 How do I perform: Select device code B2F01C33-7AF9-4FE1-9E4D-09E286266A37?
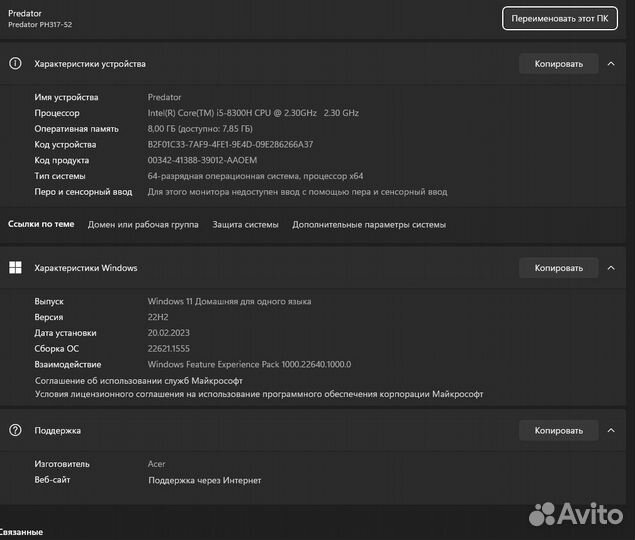click(230, 145)
